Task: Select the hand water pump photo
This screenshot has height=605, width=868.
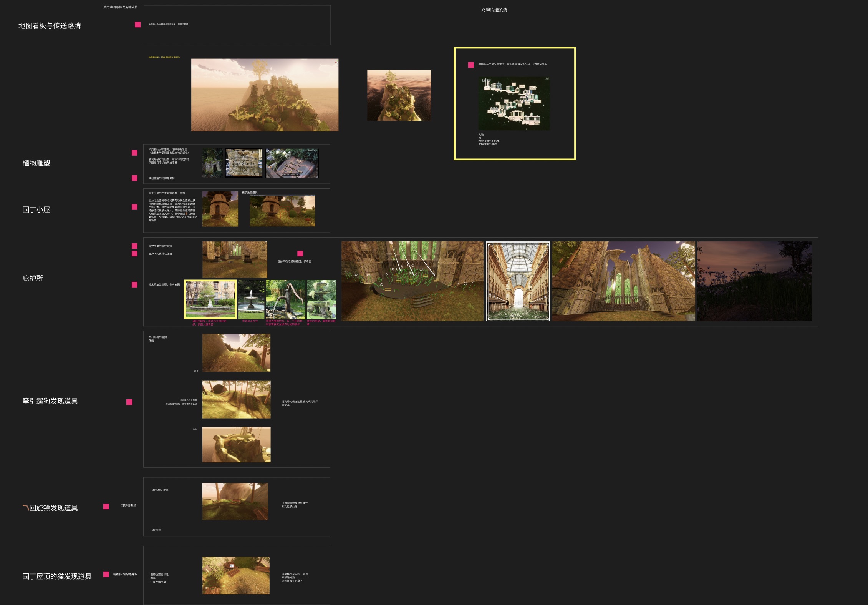Action: pos(285,299)
